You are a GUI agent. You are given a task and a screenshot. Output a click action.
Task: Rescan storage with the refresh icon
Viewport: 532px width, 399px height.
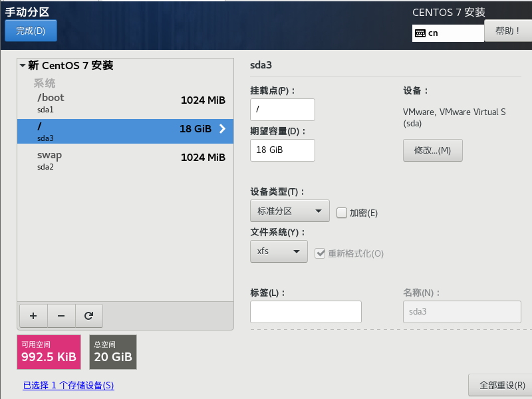[89, 316]
